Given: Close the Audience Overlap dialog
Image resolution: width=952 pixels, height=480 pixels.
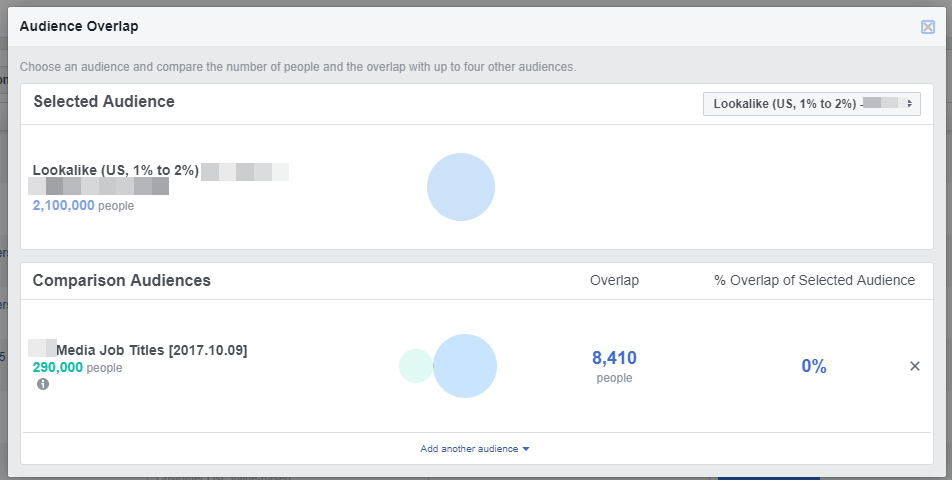Looking at the screenshot, I should [927, 27].
